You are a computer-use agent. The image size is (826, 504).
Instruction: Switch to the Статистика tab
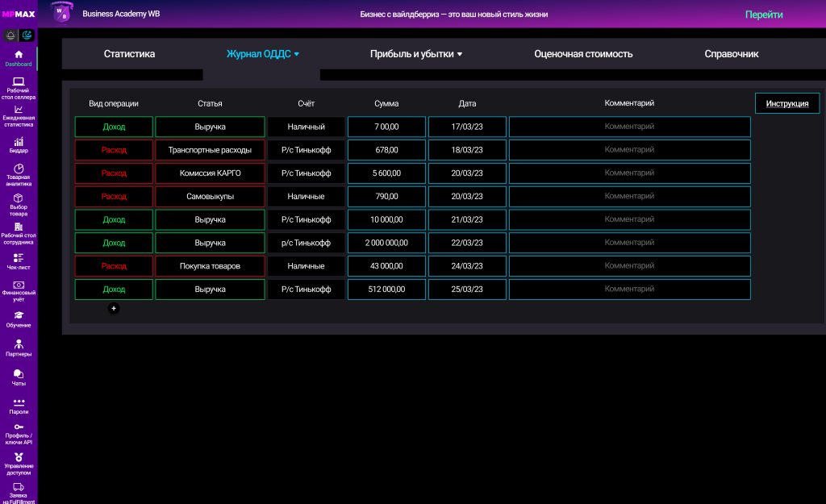[x=129, y=54]
